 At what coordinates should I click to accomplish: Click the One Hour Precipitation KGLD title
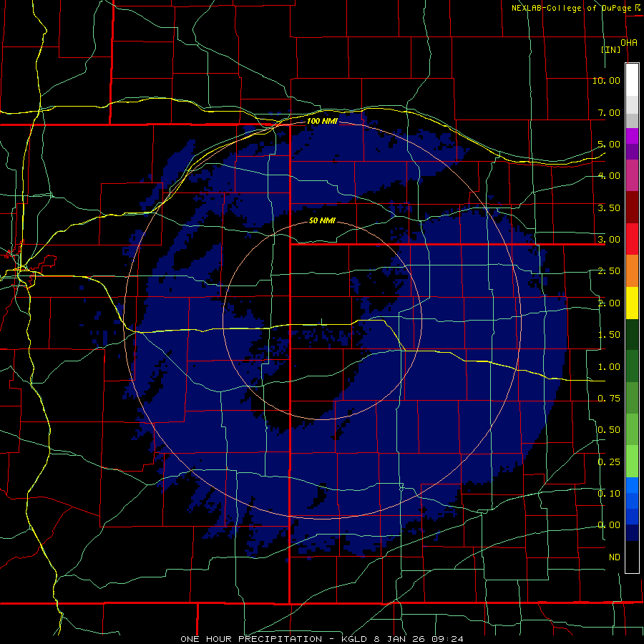coord(322,639)
